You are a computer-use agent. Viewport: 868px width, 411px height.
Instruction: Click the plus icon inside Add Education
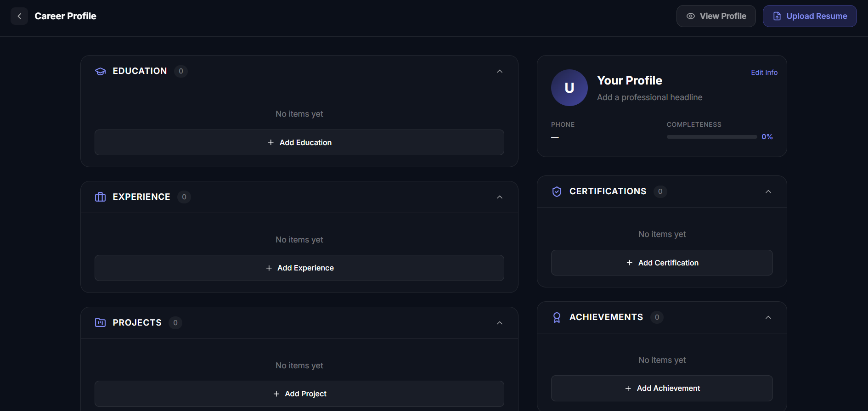tap(271, 142)
